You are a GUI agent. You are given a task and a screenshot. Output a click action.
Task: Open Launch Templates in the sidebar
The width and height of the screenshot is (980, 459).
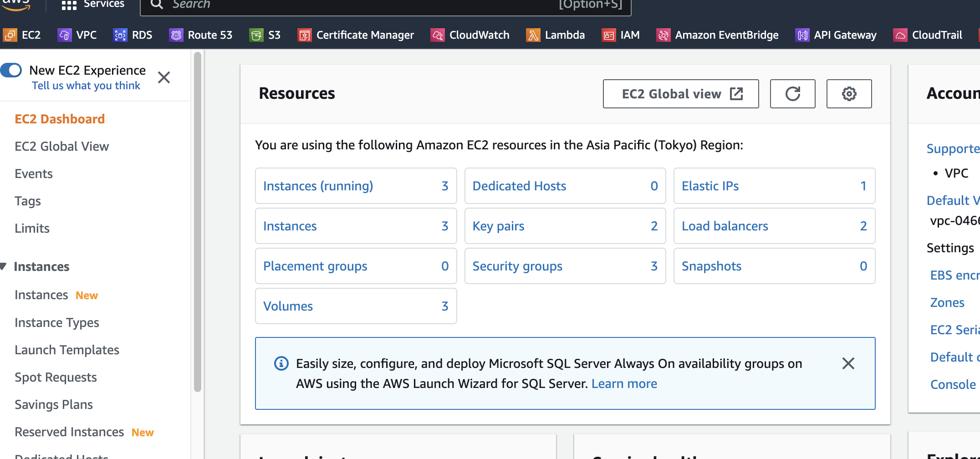point(67,350)
